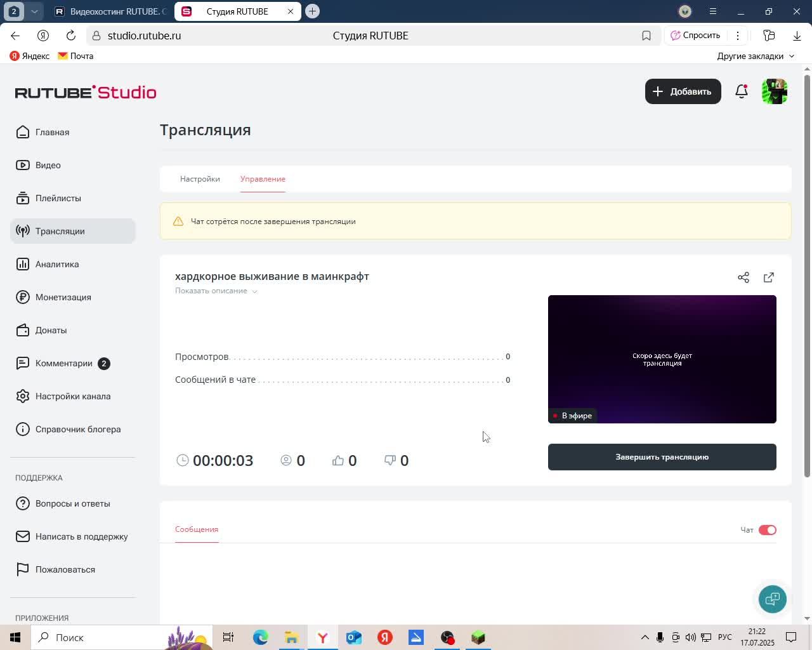
Task: Open Minecraft block icon in taskbar
Action: click(478, 637)
